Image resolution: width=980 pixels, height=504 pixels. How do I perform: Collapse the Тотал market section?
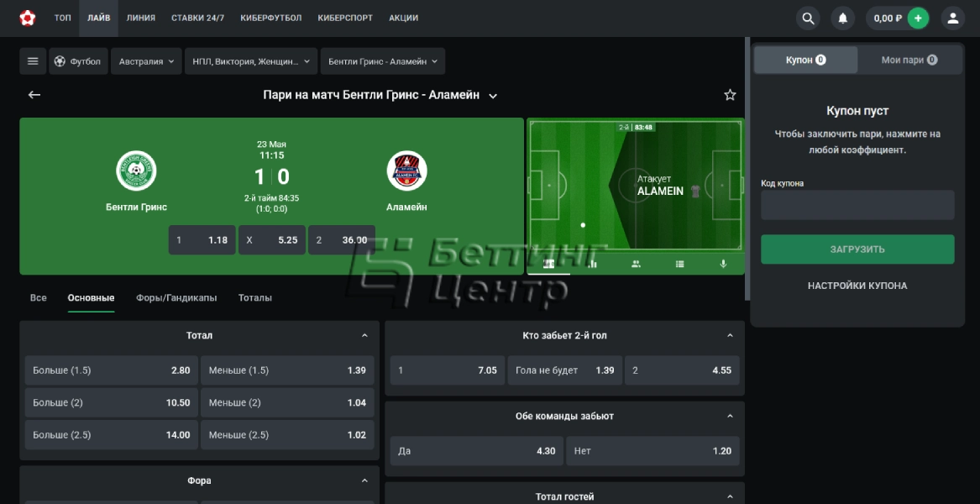[364, 335]
